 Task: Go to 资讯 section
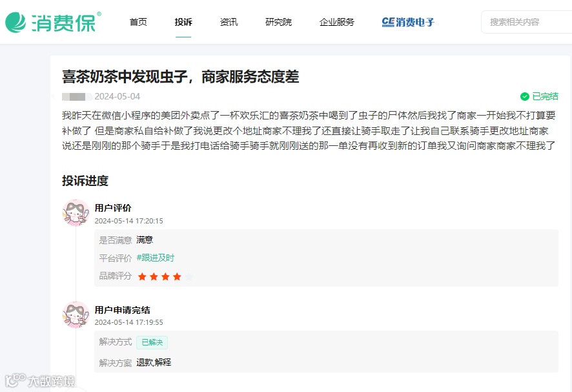[229, 22]
